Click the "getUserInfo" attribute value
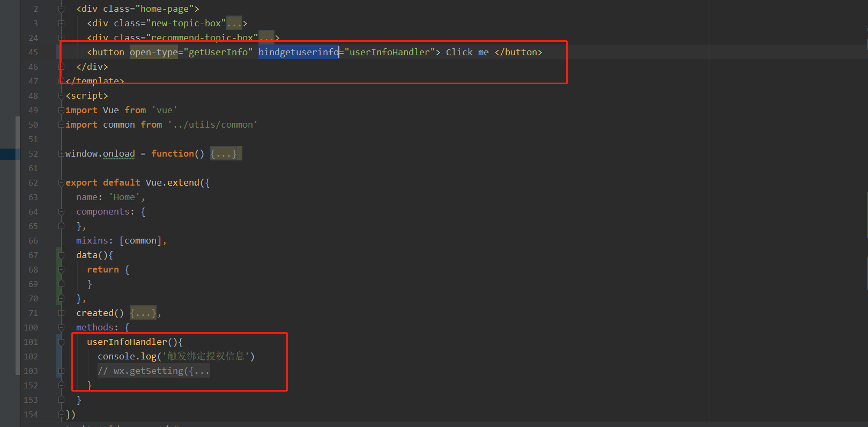 [218, 52]
